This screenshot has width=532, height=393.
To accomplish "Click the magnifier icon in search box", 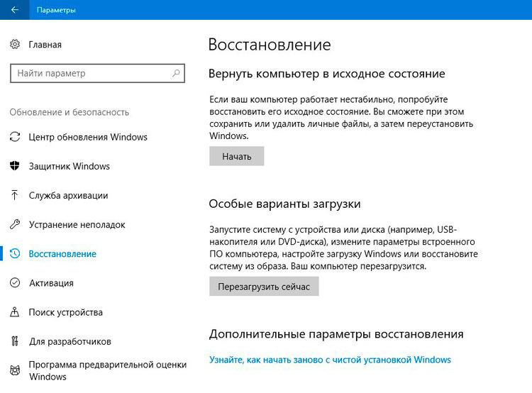I will pos(176,73).
